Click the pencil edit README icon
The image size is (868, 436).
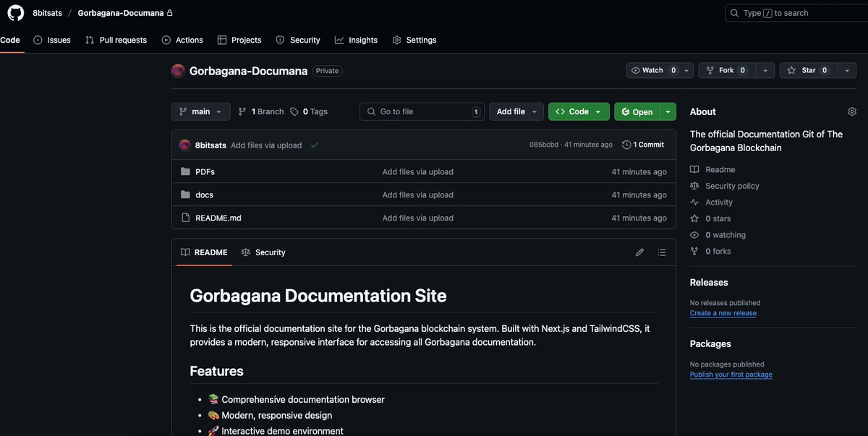(x=639, y=252)
